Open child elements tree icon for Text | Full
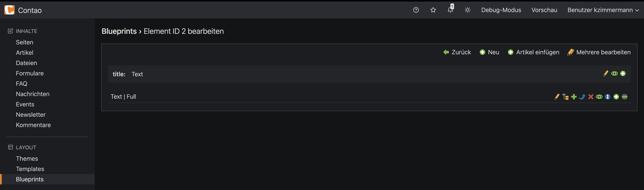Image resolution: width=644 pixels, height=190 pixels. point(565,97)
